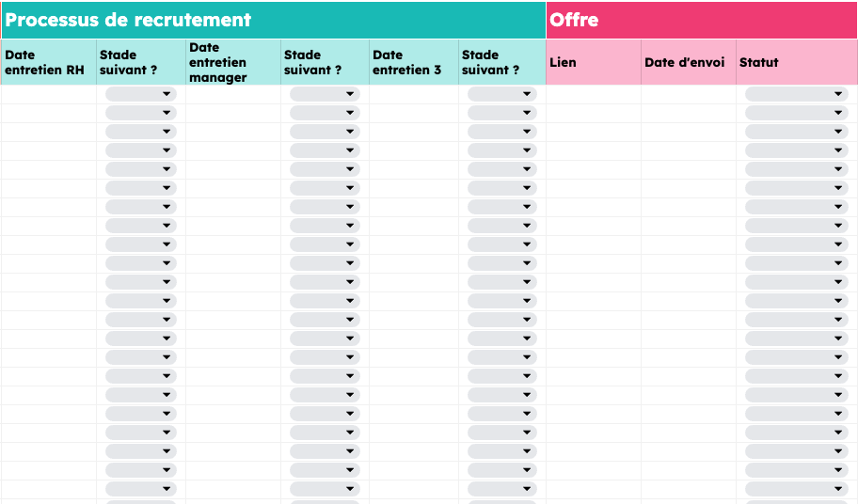Click the first empty cell under Lien

[x=593, y=94]
